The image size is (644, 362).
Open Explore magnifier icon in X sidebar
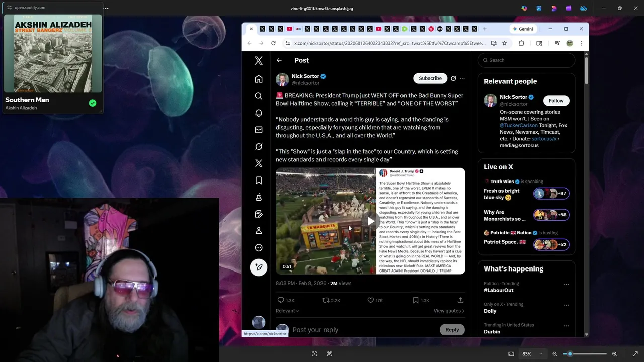point(259,96)
